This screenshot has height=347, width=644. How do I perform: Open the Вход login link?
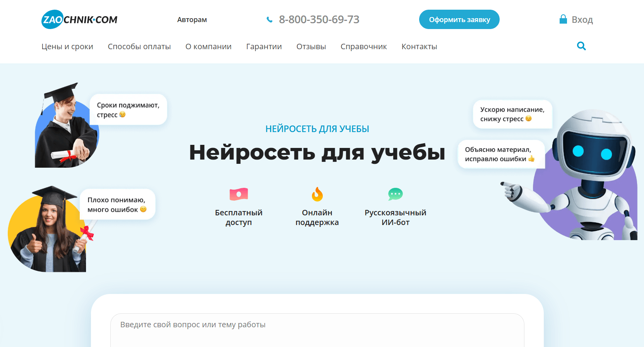tap(582, 19)
